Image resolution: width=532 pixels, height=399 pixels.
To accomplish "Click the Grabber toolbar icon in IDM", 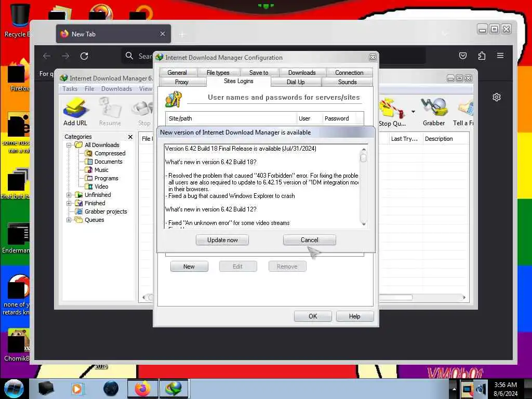I will click(x=434, y=112).
